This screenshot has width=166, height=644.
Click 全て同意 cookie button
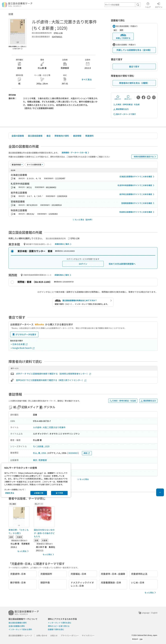(59, 493)
